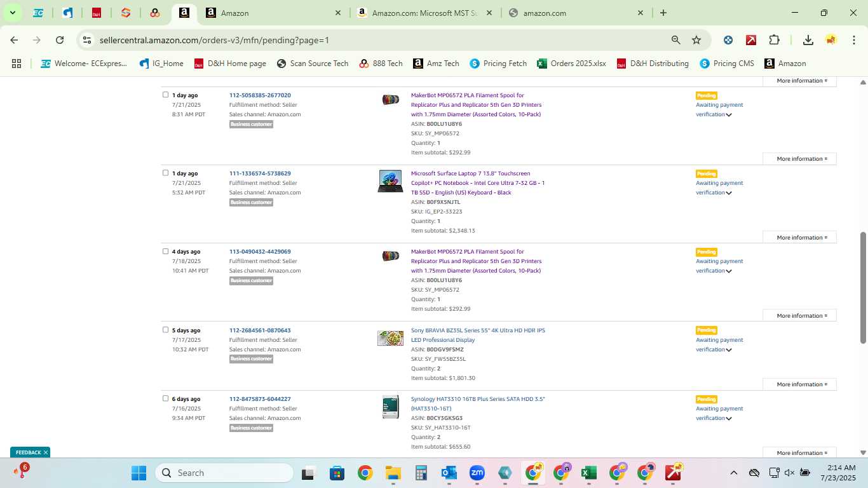Viewport: 868px width, 488px height.
Task: Click the FEEDBACK button
Action: (x=28, y=452)
